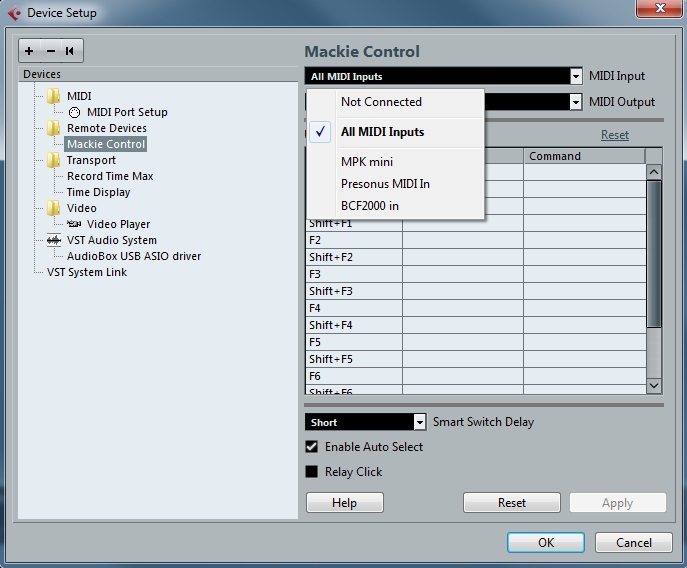Click the Video Player camera icon
687x568 pixels.
pos(74,224)
